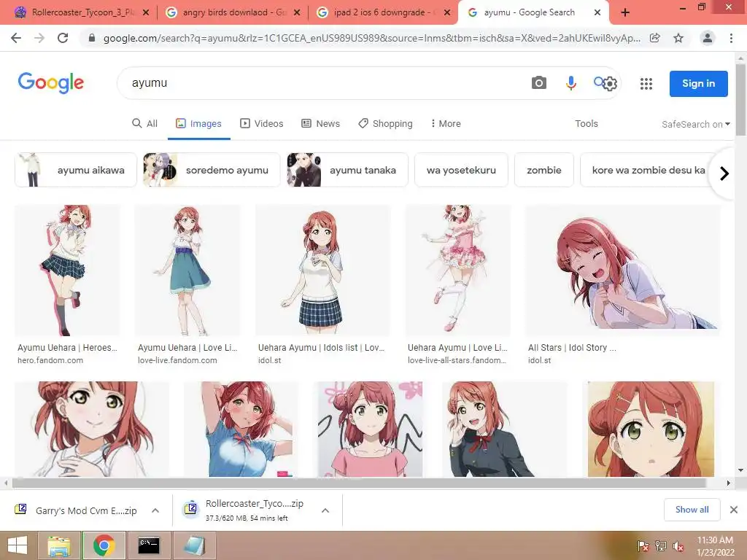747x560 pixels.
Task: Show more suggestion chips with right arrow
Action: [x=724, y=174]
